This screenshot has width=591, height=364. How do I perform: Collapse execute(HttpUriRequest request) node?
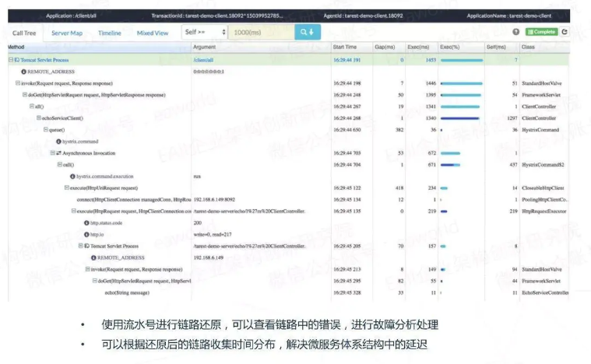66,187
